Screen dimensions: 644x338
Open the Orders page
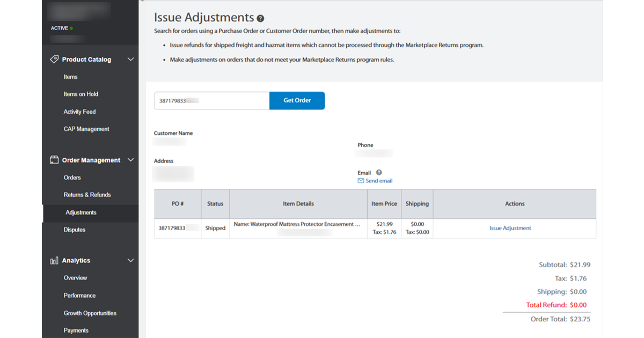[x=71, y=177]
